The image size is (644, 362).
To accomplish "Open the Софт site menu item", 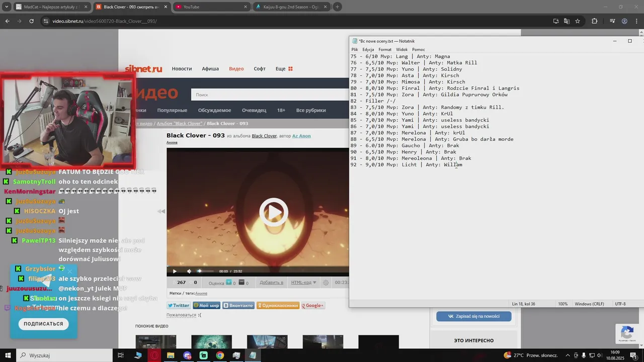I will point(260,68).
